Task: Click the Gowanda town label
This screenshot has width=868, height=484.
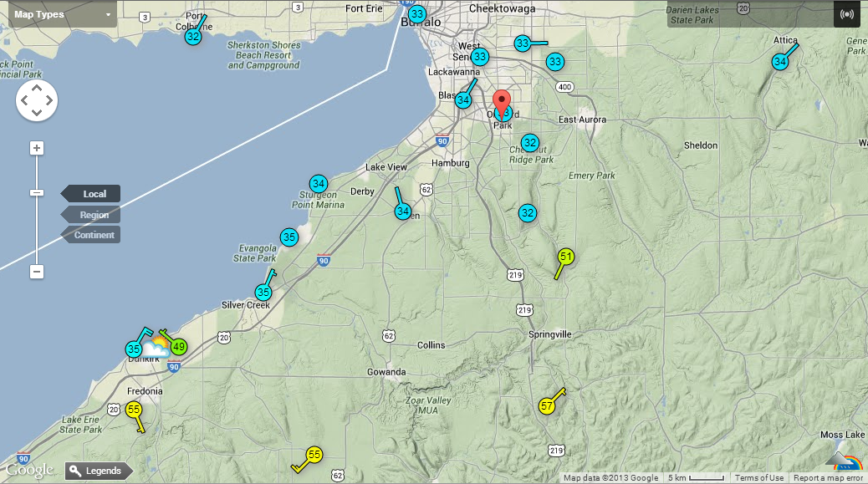Action: coord(386,372)
